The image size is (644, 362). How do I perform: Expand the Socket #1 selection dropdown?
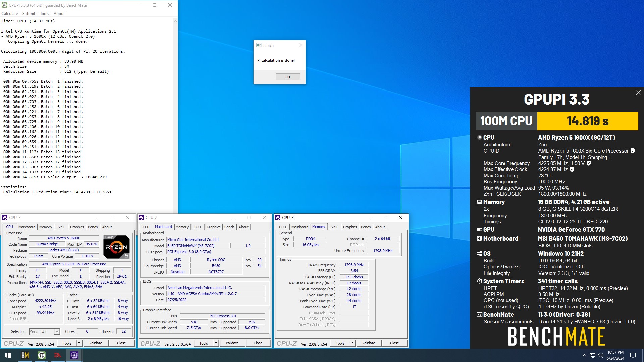57,332
